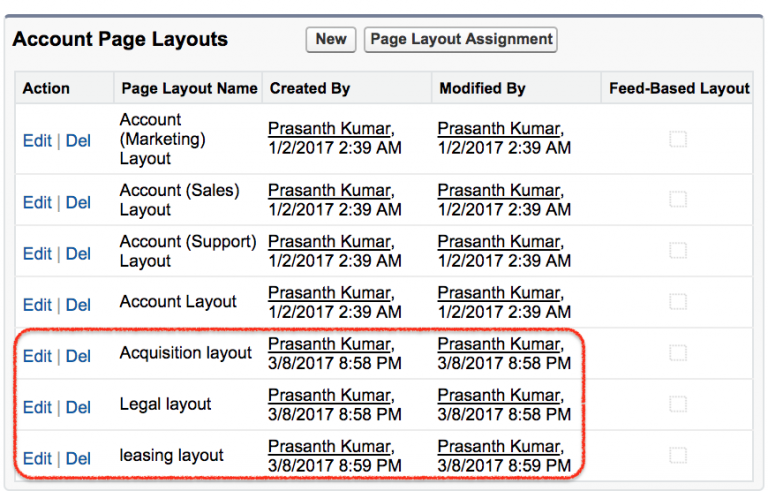This screenshot has width=768, height=491.
Task: Delete the Legal layout
Action: click(x=78, y=407)
